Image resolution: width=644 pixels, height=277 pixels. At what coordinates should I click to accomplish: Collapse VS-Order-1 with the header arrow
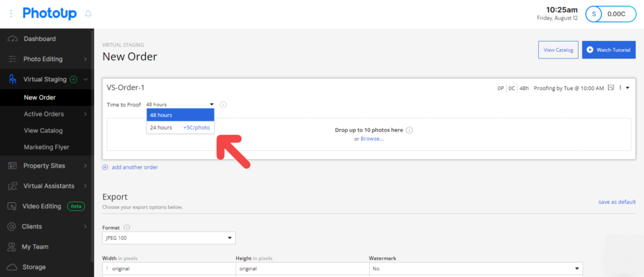coord(628,88)
